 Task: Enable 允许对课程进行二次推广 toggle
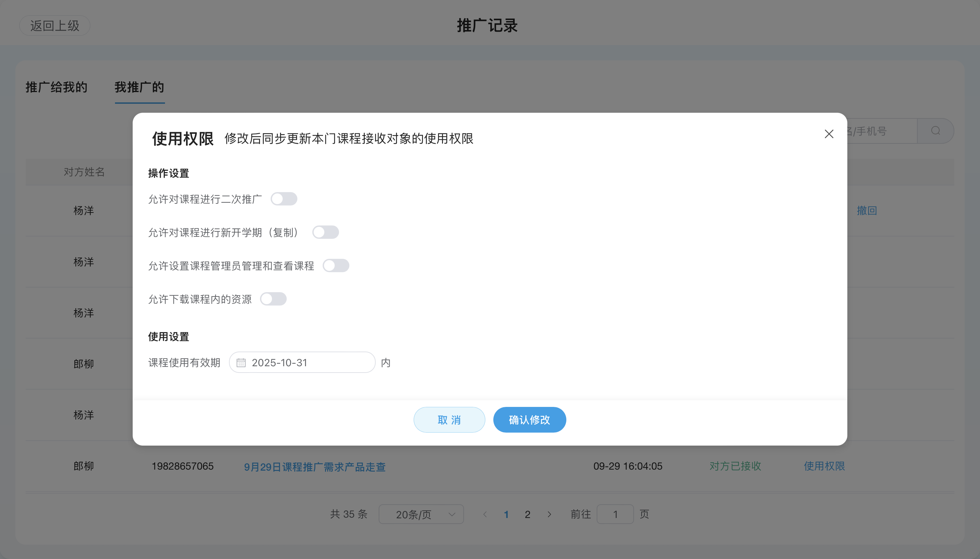[x=284, y=198]
